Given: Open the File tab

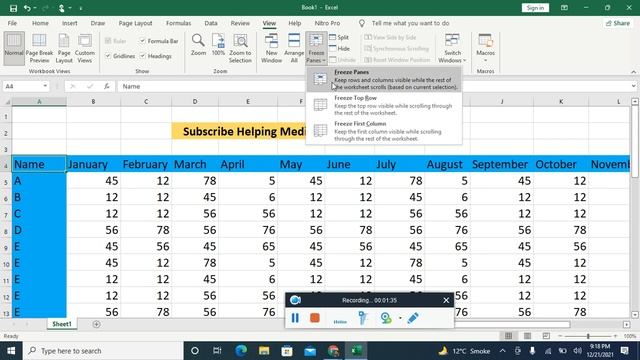Looking at the screenshot, I should (12, 23).
